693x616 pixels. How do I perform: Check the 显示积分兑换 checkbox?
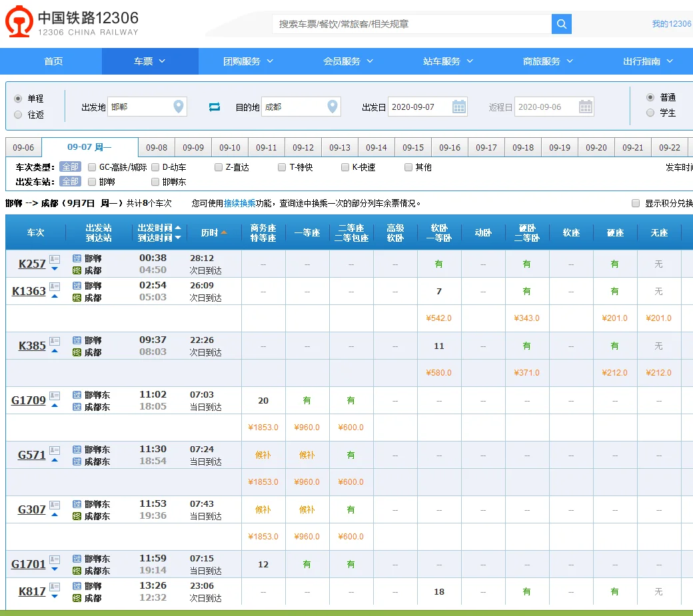pyautogui.click(x=634, y=204)
